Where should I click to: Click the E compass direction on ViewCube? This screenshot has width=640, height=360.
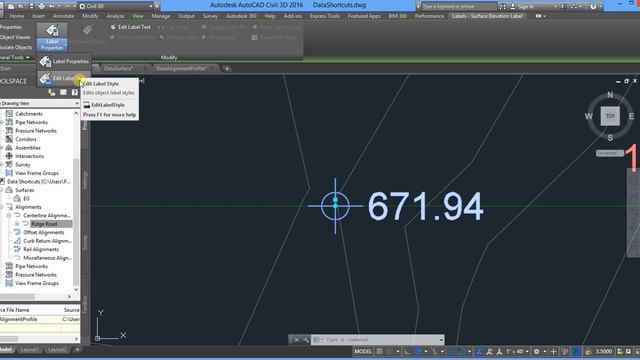pos(631,116)
